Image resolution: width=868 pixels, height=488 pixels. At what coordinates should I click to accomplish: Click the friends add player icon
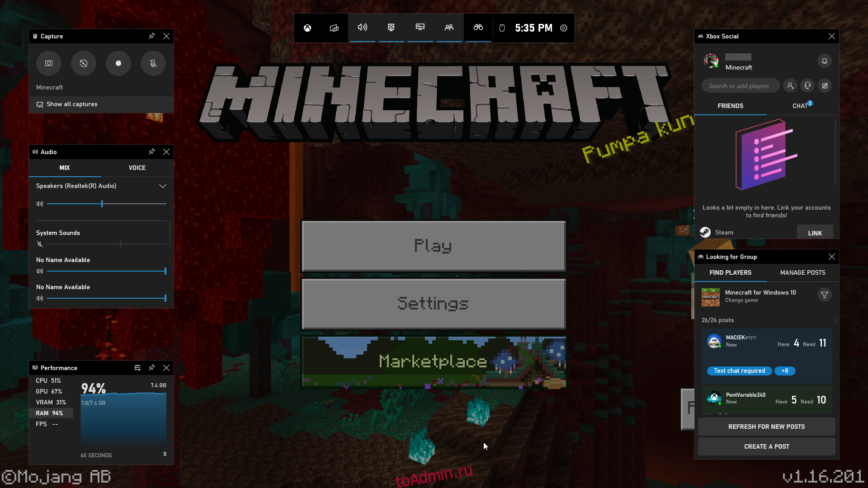click(790, 86)
